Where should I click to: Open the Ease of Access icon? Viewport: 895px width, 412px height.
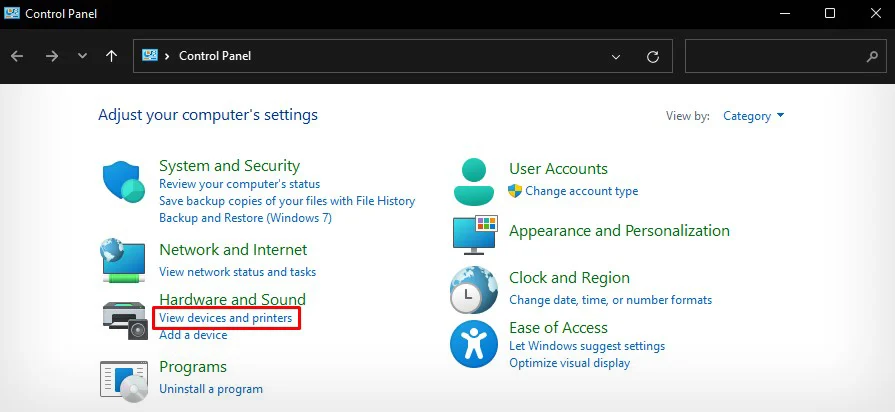(x=474, y=344)
